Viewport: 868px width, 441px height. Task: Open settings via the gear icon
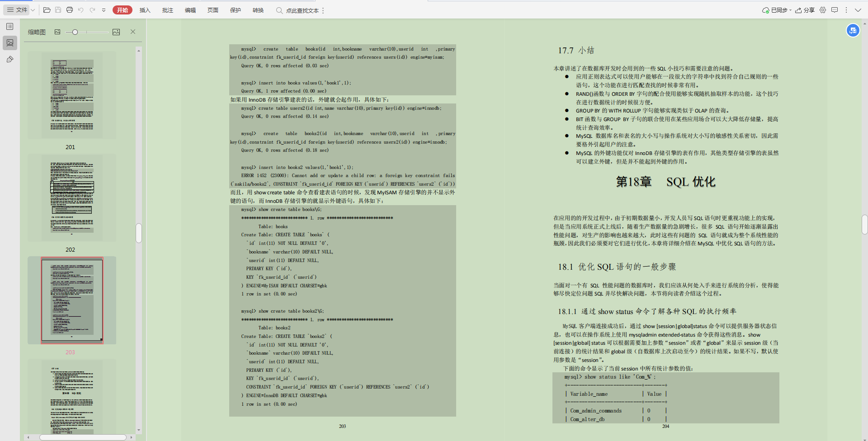823,10
